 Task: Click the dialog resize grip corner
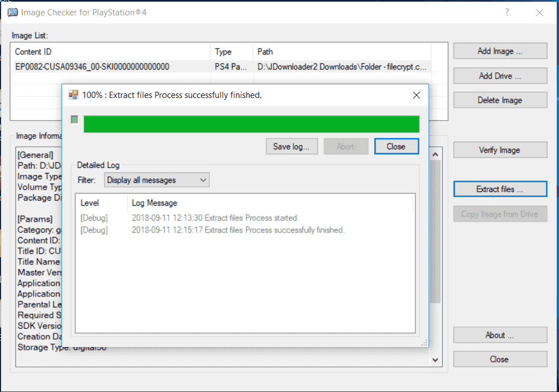[425, 343]
